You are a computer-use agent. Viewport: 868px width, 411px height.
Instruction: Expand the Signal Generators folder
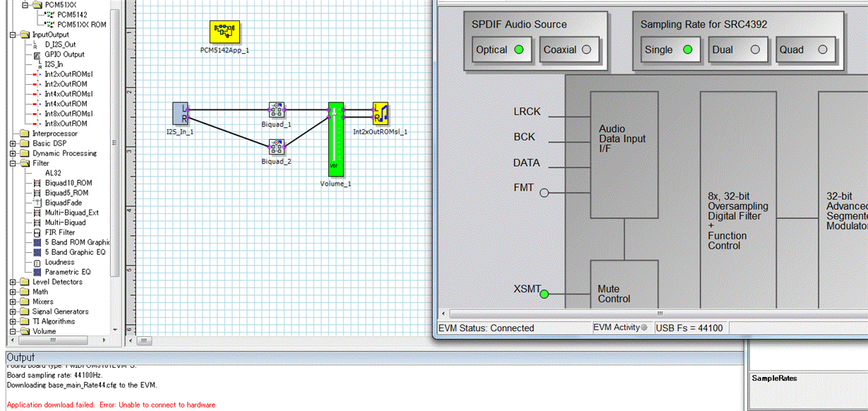[13, 311]
